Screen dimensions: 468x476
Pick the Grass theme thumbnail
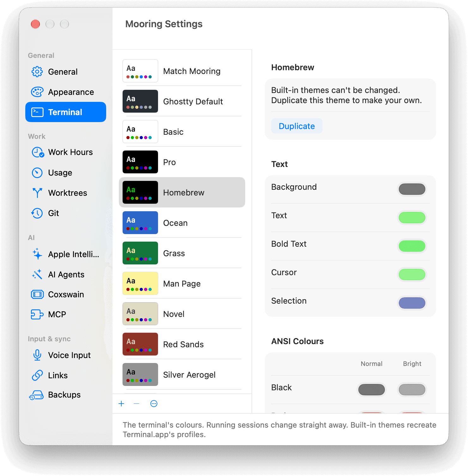pyautogui.click(x=140, y=253)
